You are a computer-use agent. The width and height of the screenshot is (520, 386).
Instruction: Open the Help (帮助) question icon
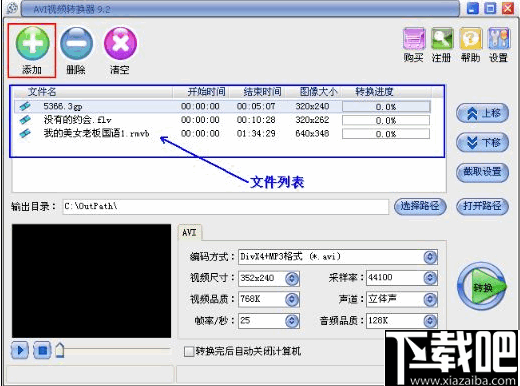[470, 39]
